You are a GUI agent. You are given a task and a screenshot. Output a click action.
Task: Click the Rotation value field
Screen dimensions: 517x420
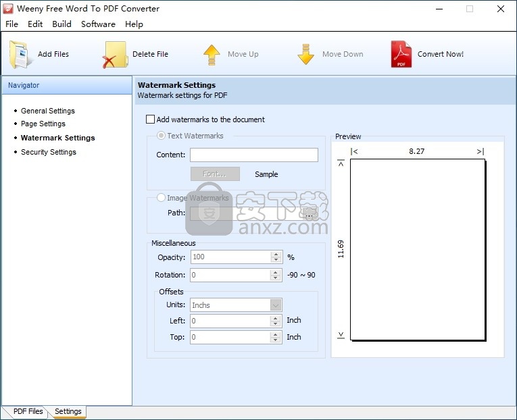(230, 275)
